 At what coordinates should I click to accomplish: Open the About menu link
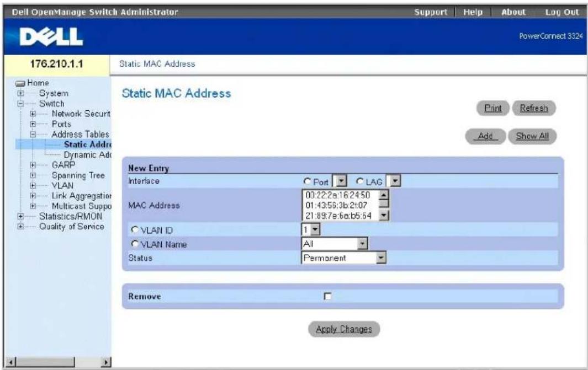point(513,12)
